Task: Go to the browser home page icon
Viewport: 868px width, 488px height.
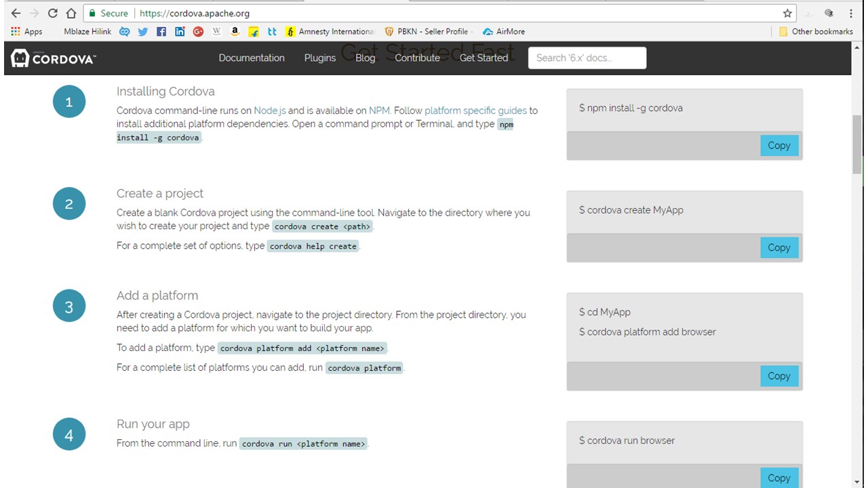Action: (x=71, y=13)
